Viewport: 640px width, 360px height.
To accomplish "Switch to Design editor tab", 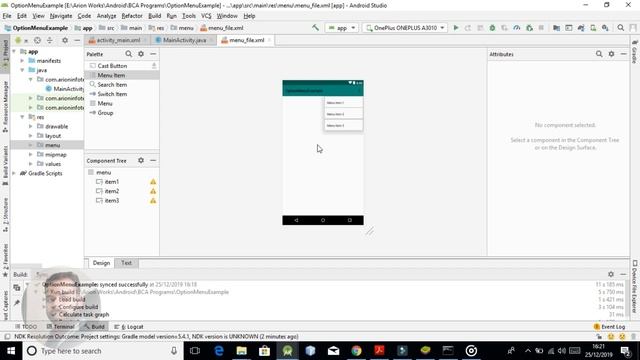I will tap(101, 263).
